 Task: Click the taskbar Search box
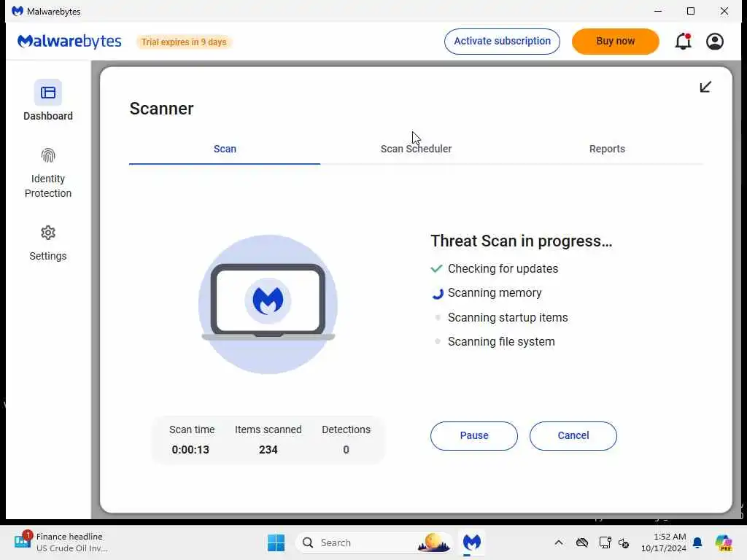coord(374,542)
